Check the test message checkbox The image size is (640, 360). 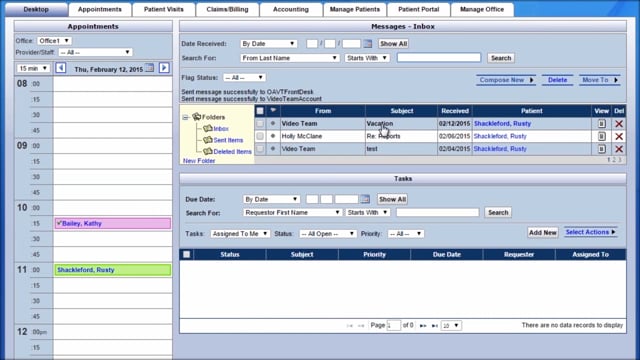[x=260, y=149]
